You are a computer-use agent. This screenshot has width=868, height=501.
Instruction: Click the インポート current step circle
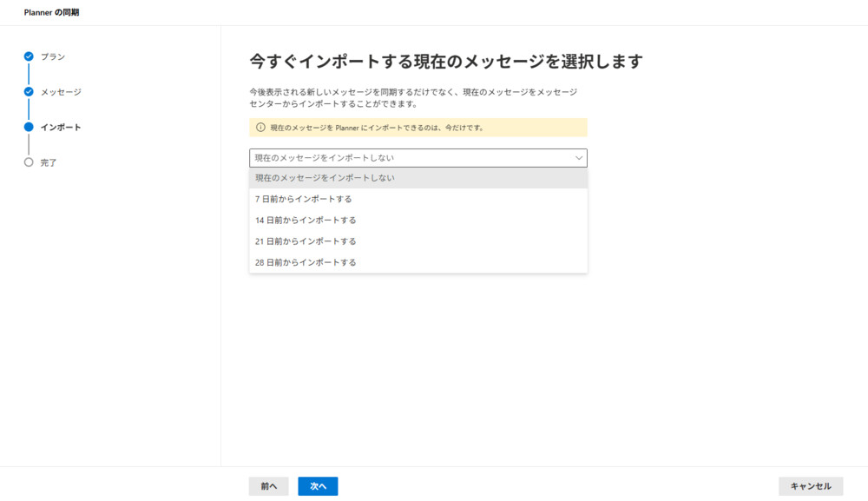click(x=29, y=127)
